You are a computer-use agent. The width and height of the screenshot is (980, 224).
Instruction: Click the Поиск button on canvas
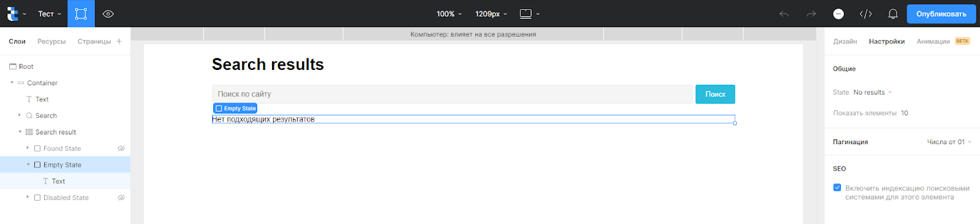point(715,94)
